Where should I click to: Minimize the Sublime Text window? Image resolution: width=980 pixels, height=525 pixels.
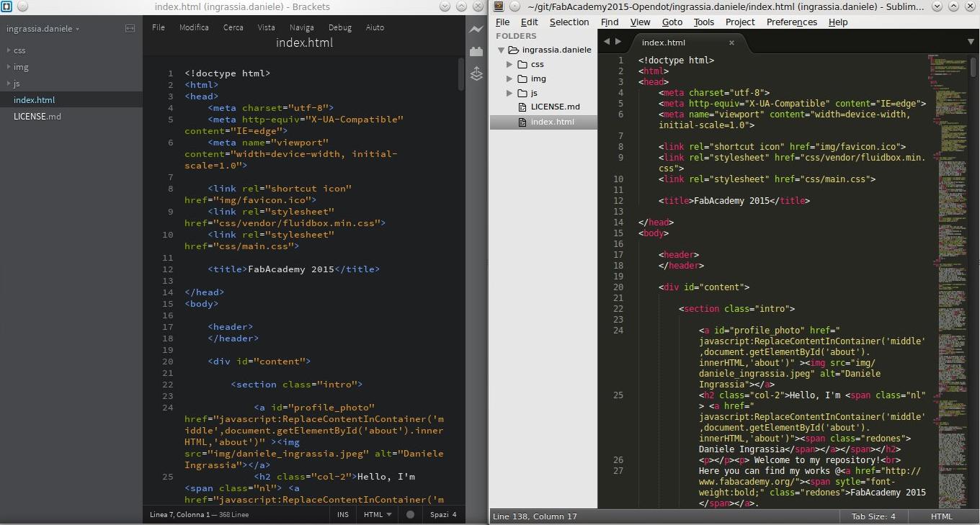coord(937,6)
